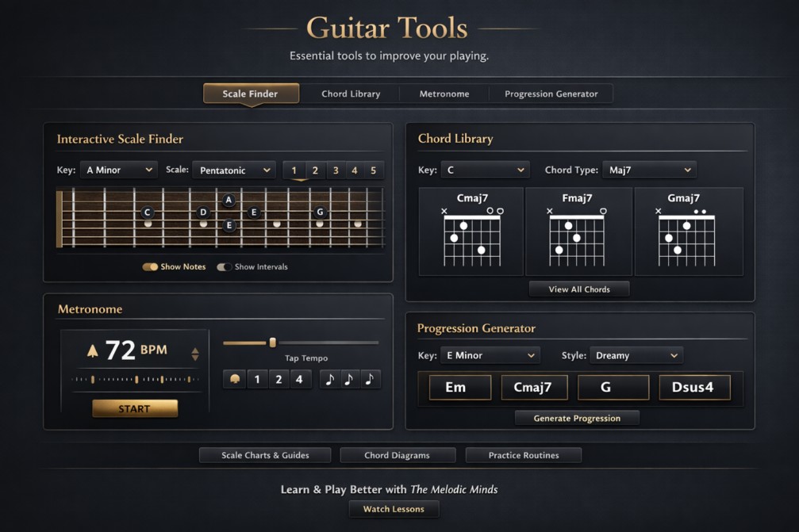The height and width of the screenshot is (532, 799).
Task: Set metronome beats to 2
Action: [x=278, y=379]
